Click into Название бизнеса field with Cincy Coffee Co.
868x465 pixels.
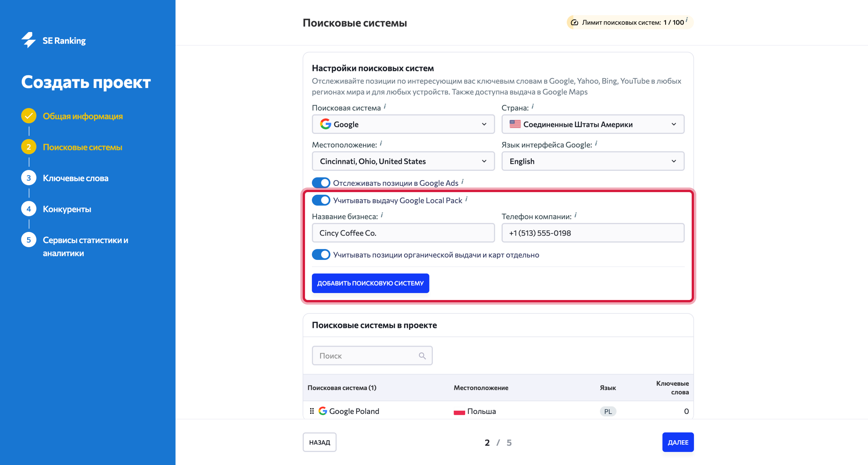pos(403,233)
